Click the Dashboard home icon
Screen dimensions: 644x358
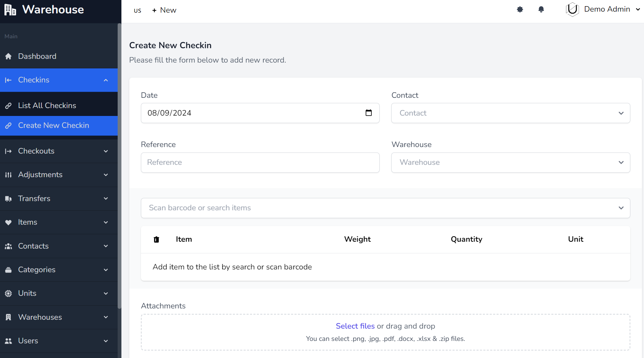pyautogui.click(x=9, y=56)
